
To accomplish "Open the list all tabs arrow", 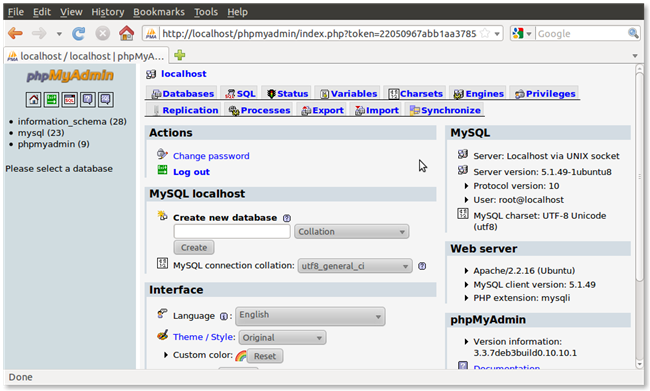I will (x=635, y=56).
